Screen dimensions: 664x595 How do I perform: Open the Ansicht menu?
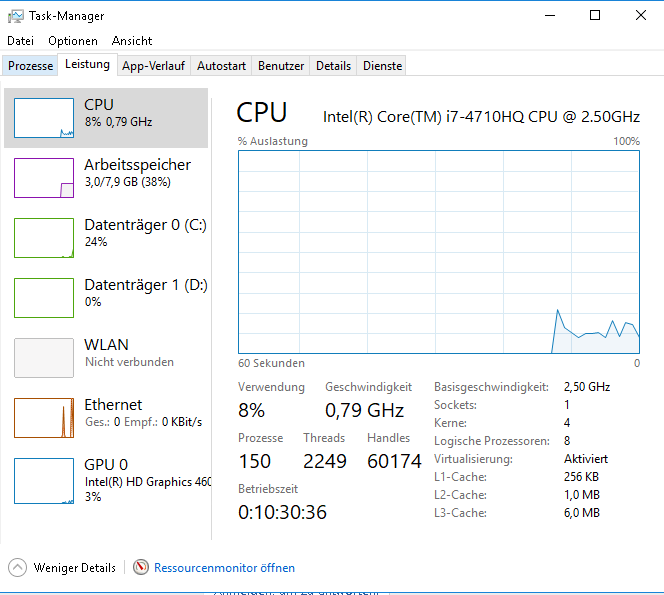[x=132, y=41]
